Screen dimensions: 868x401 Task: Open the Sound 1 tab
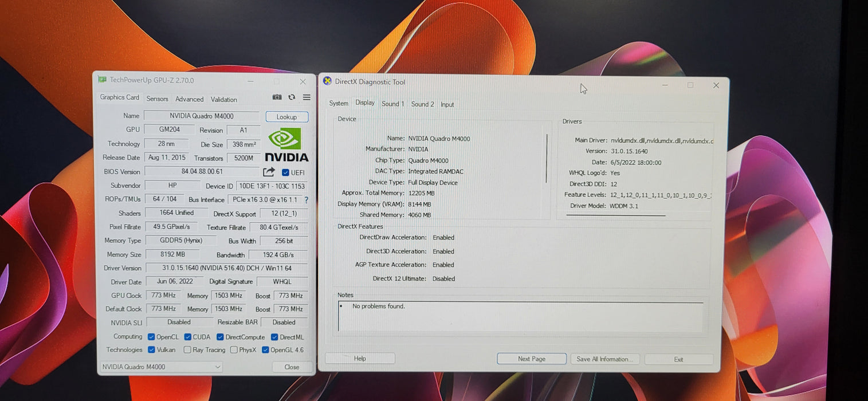click(x=392, y=104)
